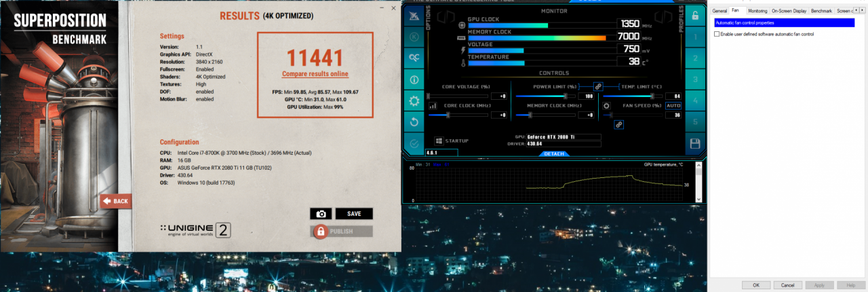Click SAVE in Superposition results
Viewport: 868px width, 292px height.
(354, 213)
